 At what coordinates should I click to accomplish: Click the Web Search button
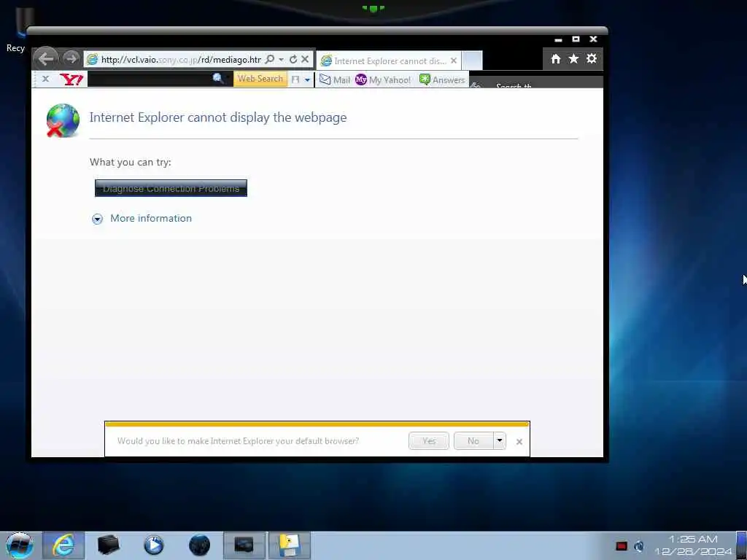[260, 79]
